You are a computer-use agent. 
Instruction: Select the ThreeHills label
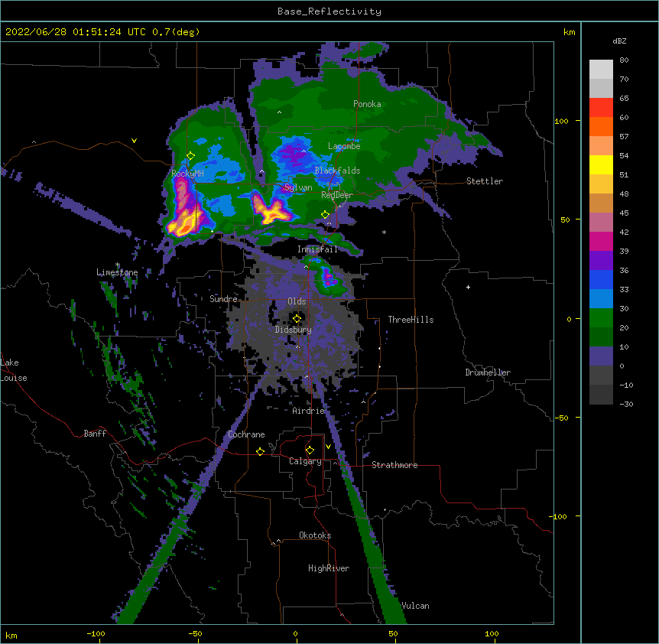pyautogui.click(x=411, y=320)
